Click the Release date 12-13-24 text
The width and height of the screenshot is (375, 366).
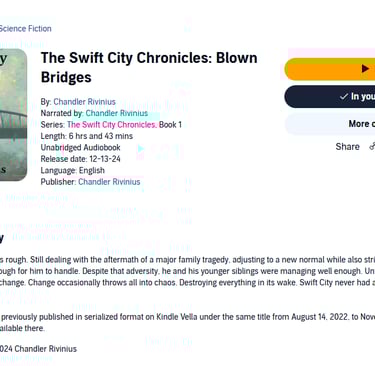80,159
